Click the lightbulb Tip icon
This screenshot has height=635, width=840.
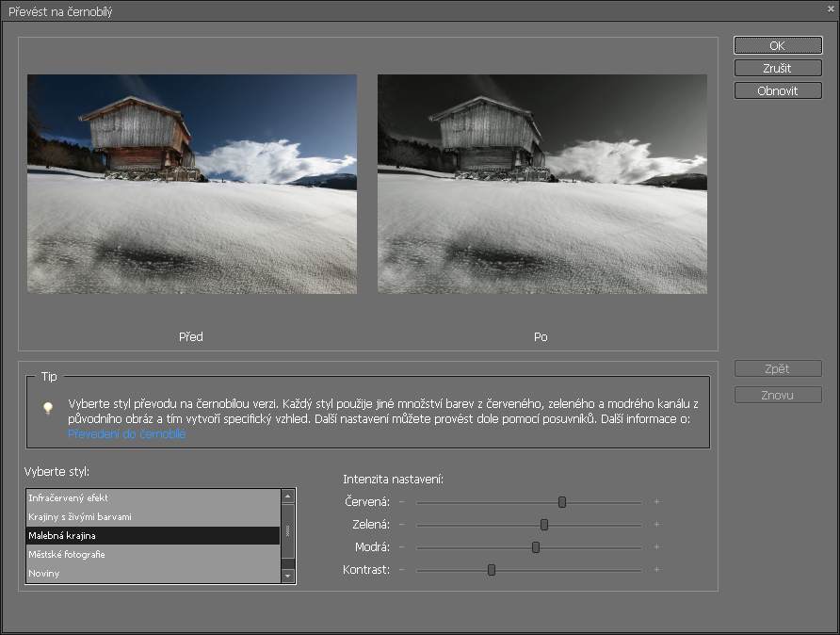[47, 408]
